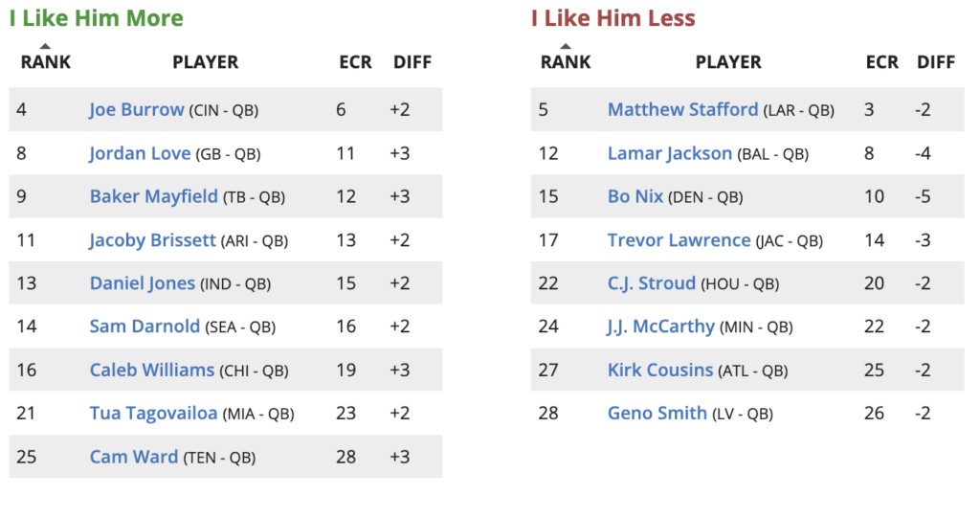Click Sam Darnold player link
Image resolution: width=980 pixels, height=518 pixels.
pyautogui.click(x=145, y=327)
